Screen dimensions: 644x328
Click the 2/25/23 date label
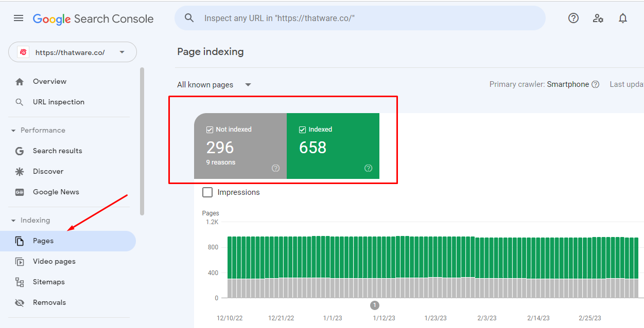[590, 318]
